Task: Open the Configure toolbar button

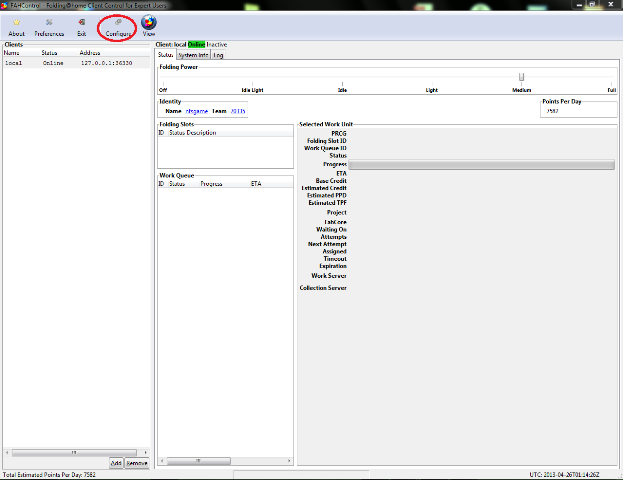Action: point(118,27)
